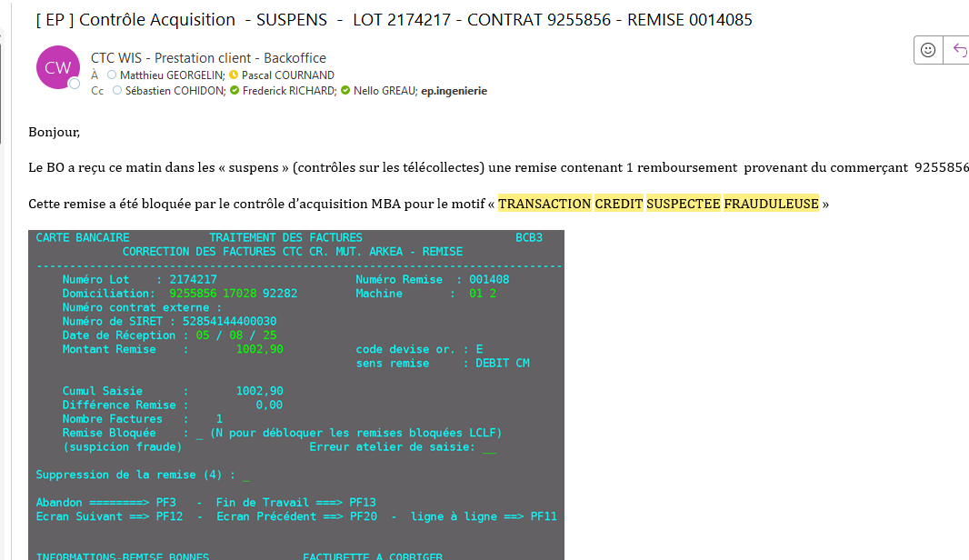Viewport: 969px width, 560px height.
Task: Click green status icon for Frederick RICHARD
Action: tap(235, 91)
